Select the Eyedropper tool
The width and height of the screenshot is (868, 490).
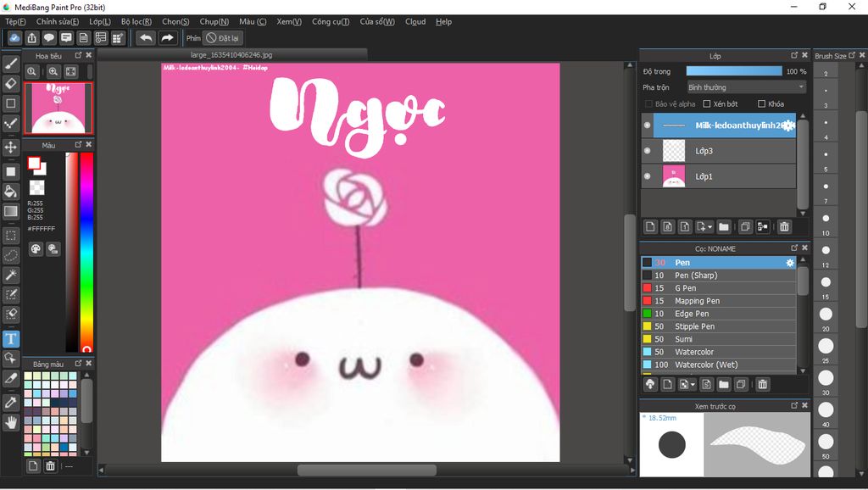pyautogui.click(x=10, y=403)
